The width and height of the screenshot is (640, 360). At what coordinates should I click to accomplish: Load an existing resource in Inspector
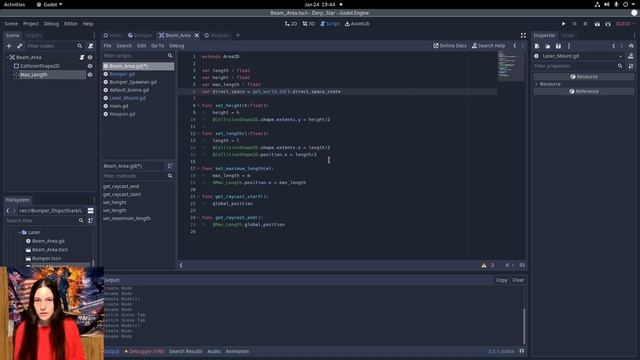tap(547, 46)
